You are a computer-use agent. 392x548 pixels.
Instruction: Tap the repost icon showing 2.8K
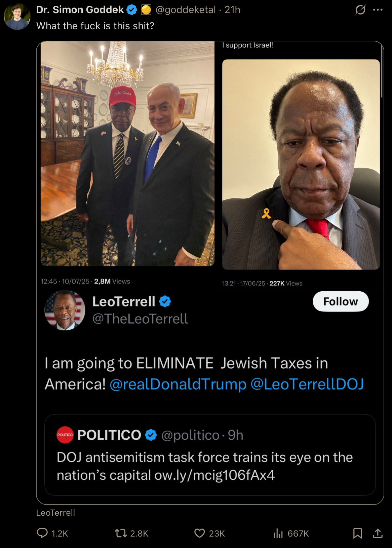[x=121, y=533]
